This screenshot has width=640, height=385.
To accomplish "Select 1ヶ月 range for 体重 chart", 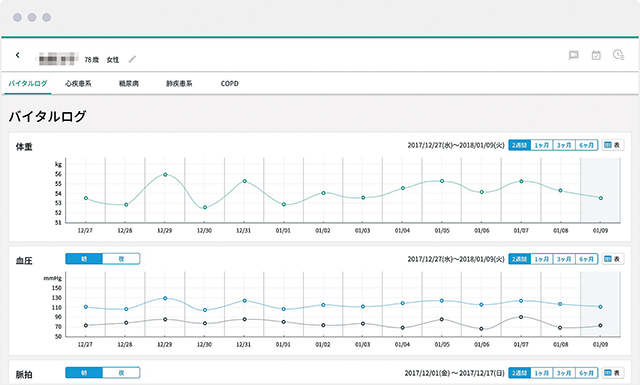I will click(x=542, y=145).
